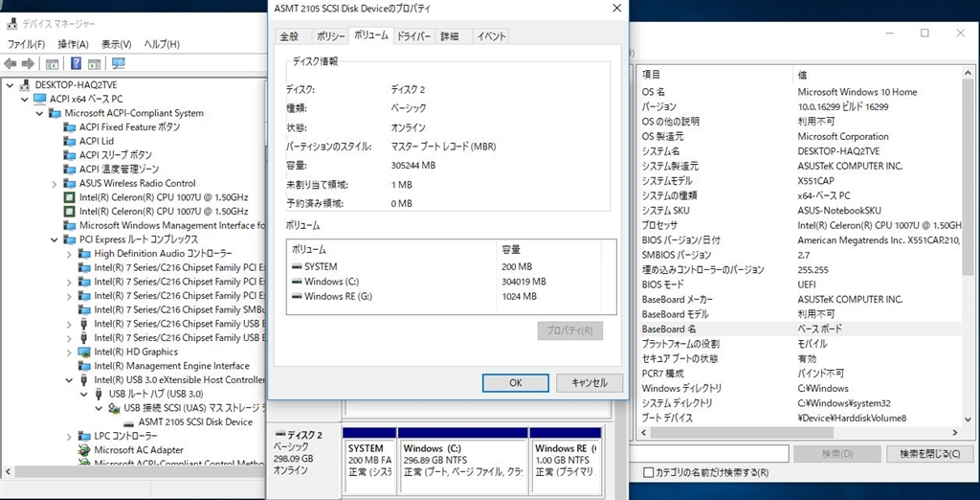Click the USB root hub (USB 3.0) icon
The image size is (980, 500).
coord(100,394)
